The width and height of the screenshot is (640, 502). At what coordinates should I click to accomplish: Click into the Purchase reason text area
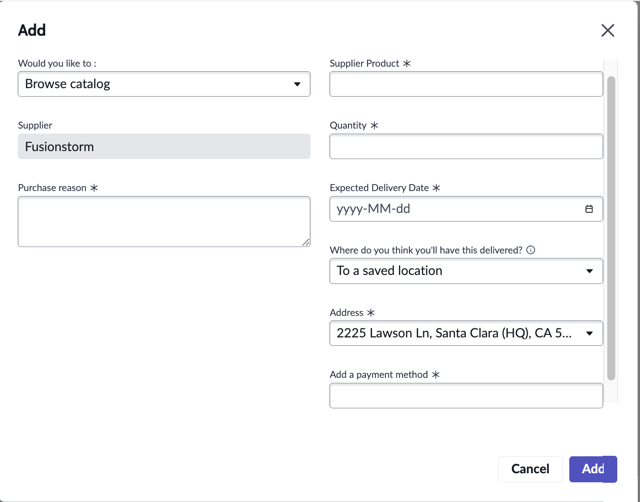click(x=164, y=222)
